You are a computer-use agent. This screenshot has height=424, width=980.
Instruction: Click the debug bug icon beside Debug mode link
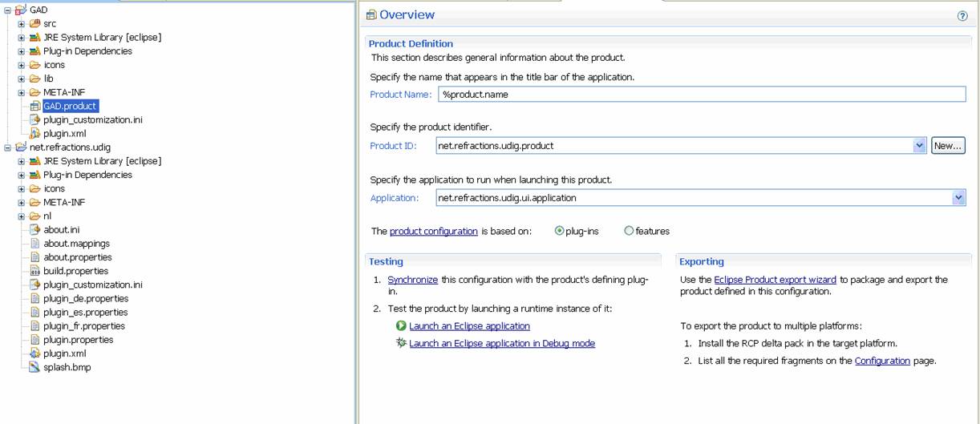pyautogui.click(x=401, y=343)
